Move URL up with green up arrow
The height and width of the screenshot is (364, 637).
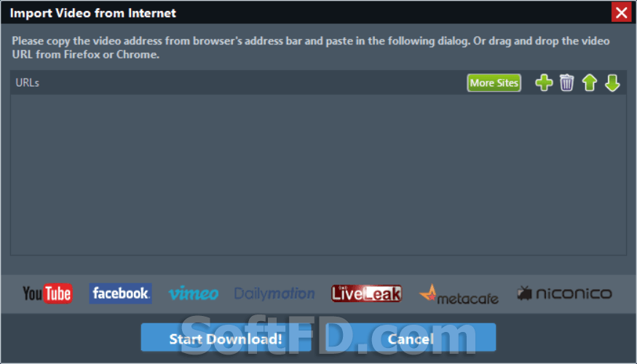(590, 83)
